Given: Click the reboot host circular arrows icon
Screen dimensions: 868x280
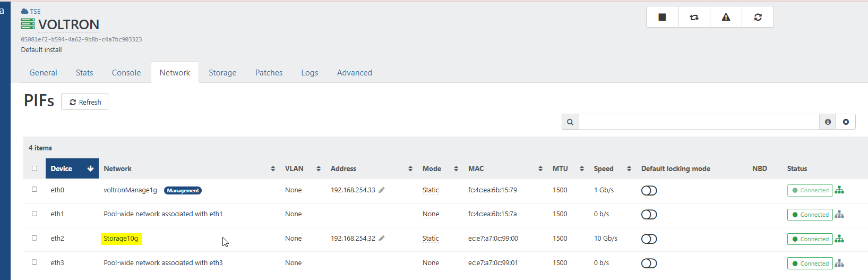Looking at the screenshot, I should coord(758,17).
